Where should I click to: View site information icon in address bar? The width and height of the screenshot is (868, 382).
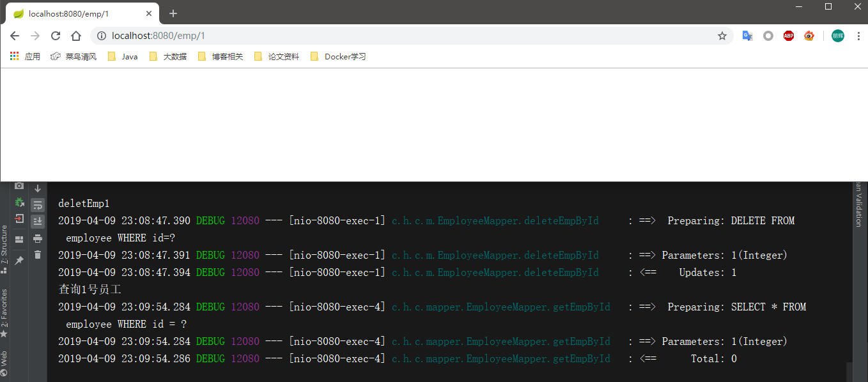102,36
